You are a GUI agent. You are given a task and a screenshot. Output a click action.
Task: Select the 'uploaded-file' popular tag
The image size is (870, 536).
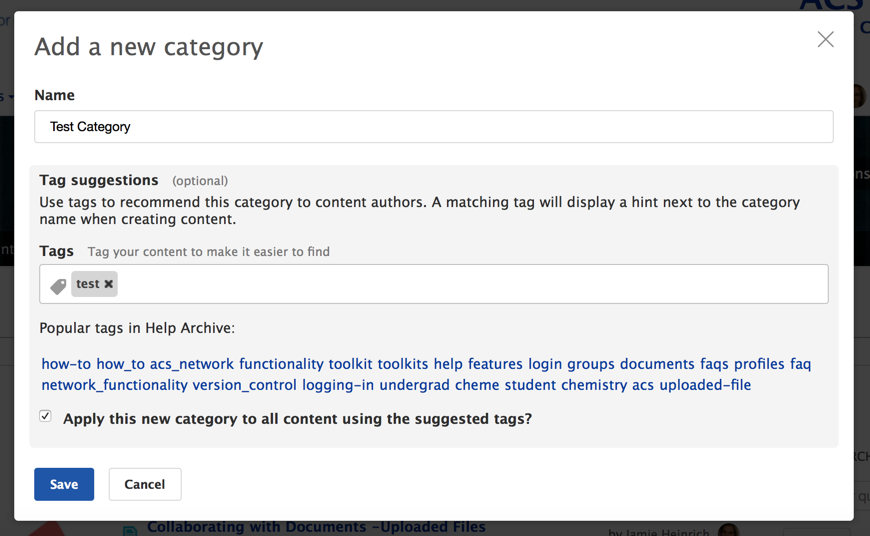pos(705,385)
